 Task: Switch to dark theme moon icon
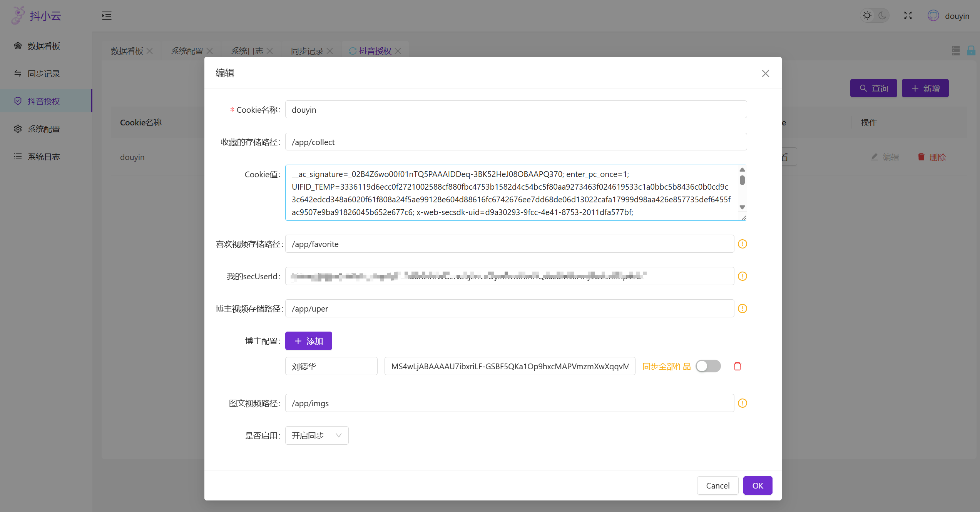pyautogui.click(x=882, y=16)
